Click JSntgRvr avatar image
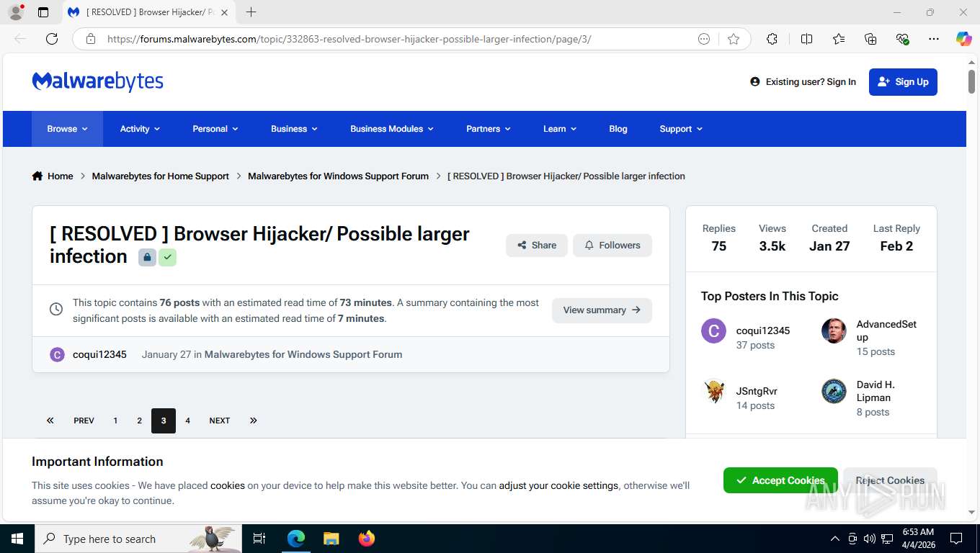 713,392
